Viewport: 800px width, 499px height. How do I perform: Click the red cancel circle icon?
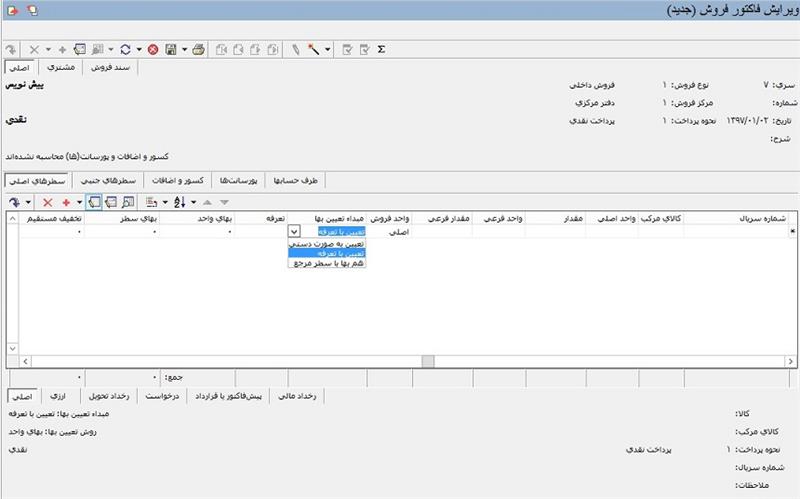(x=152, y=48)
